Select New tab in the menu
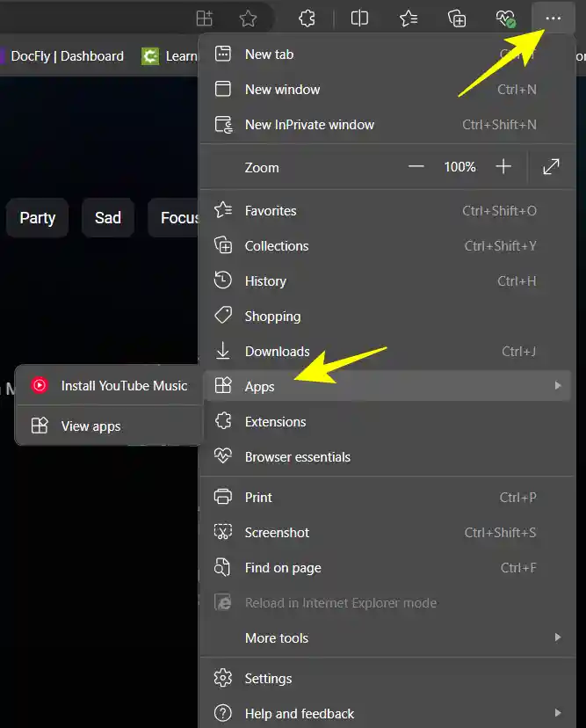Screen dimensions: 586x728 (x=387, y=55)
